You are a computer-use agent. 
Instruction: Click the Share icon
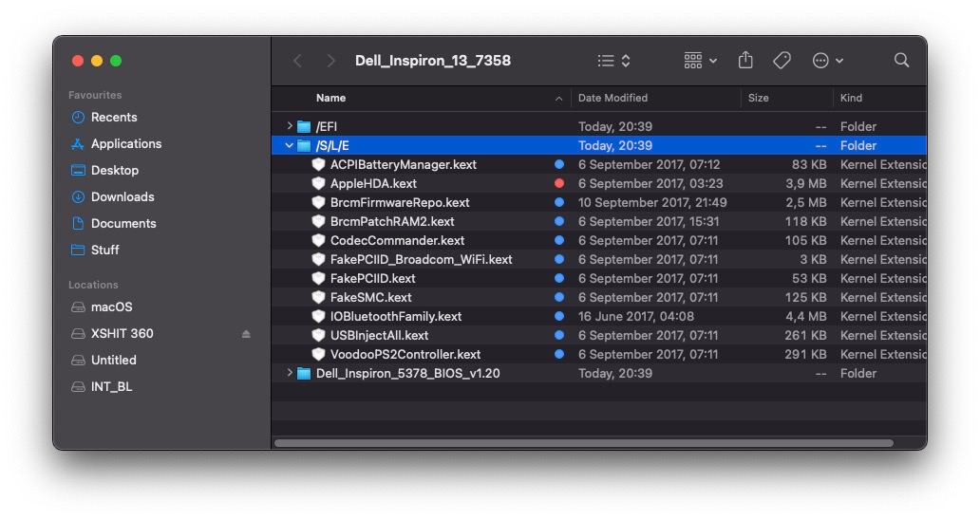point(745,60)
